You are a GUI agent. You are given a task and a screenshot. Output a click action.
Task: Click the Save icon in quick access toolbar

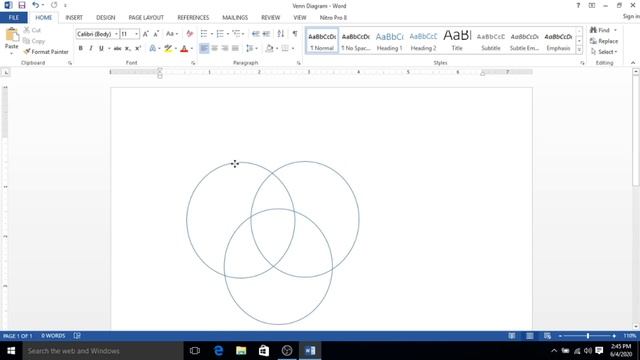tap(22, 5)
